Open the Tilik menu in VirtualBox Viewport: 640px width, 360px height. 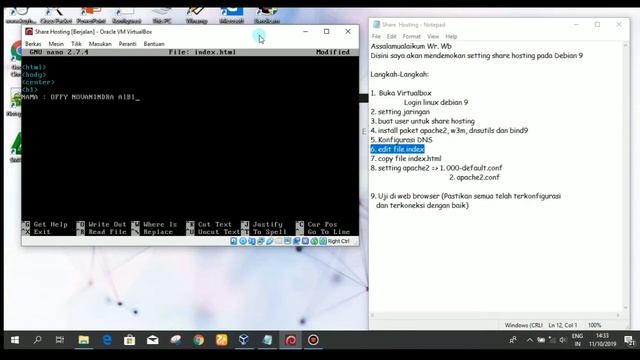(76, 44)
